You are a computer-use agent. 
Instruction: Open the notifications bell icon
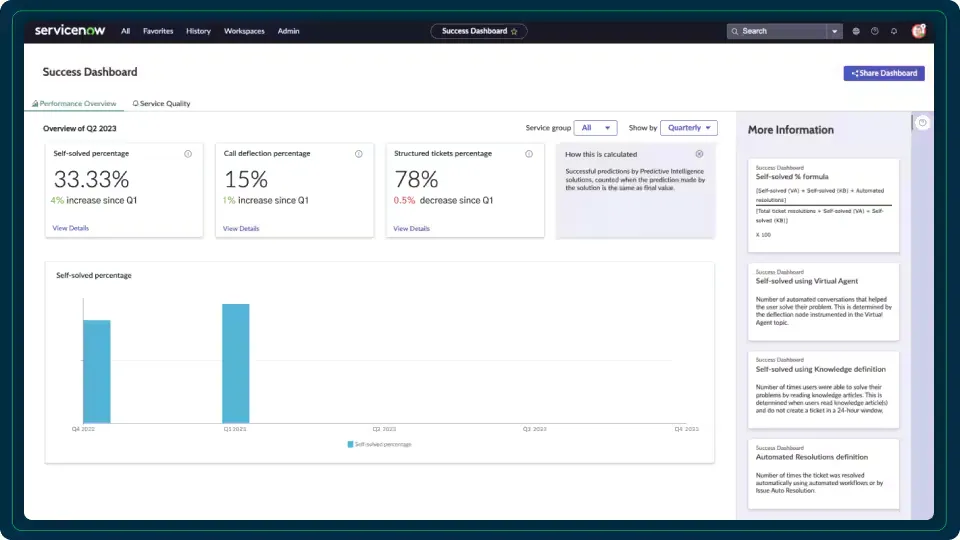[x=894, y=31]
